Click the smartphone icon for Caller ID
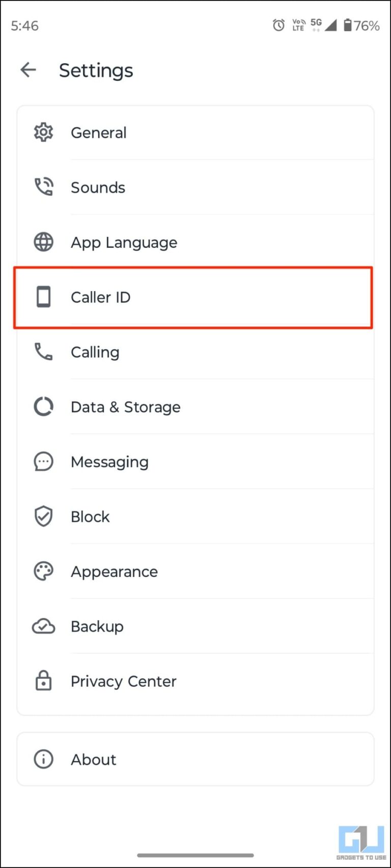This screenshot has height=868, width=391. 44,297
